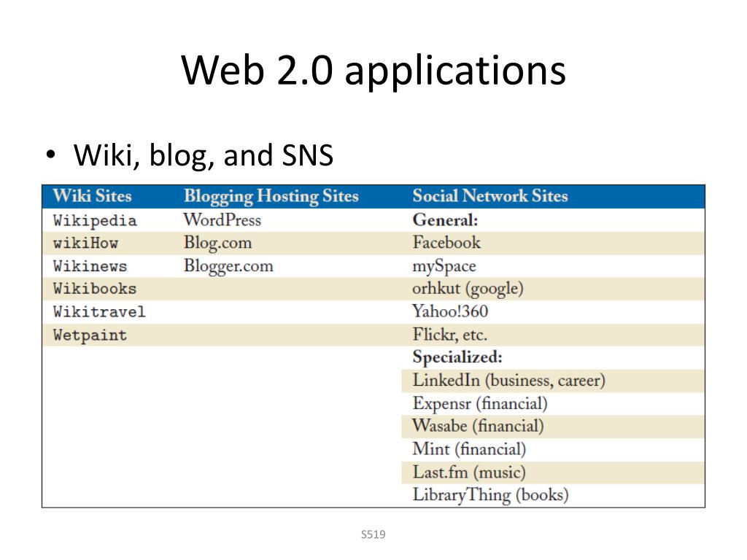Click the 'S519' footer text
This screenshot has width=747, height=560.
pos(373,534)
